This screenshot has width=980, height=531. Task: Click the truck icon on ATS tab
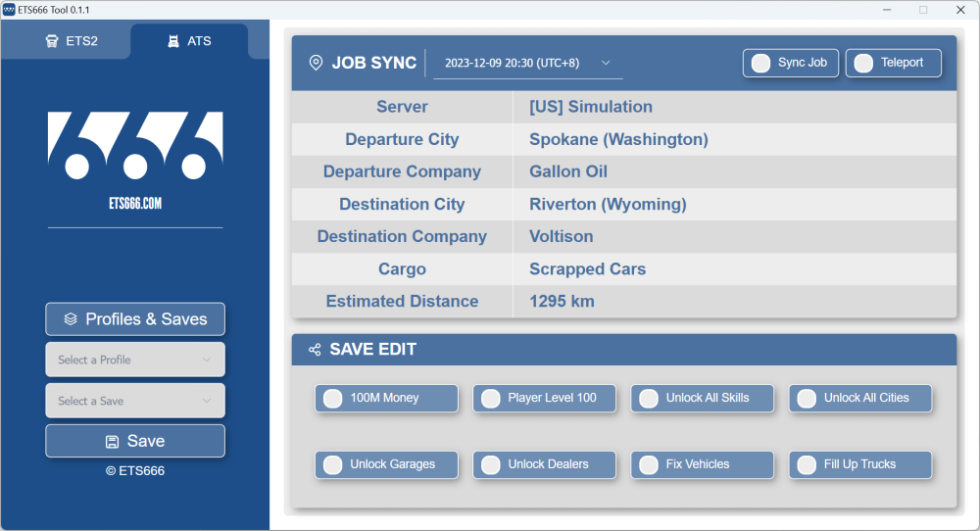click(173, 42)
